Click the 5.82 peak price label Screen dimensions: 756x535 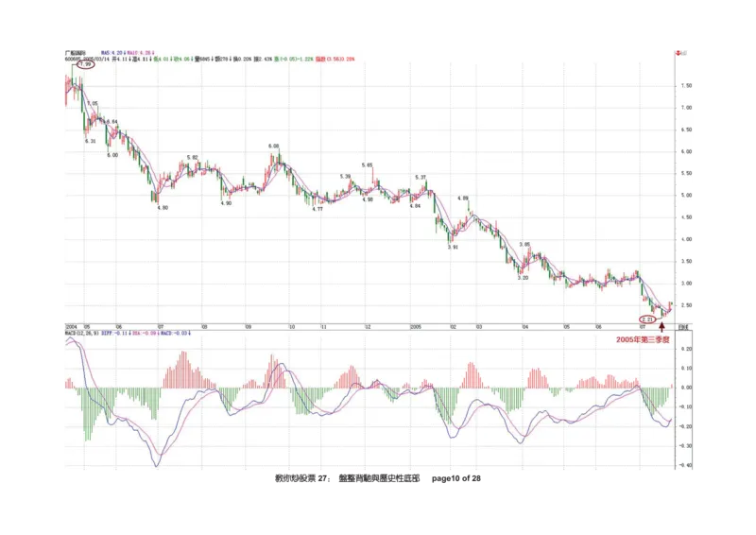coord(193,157)
